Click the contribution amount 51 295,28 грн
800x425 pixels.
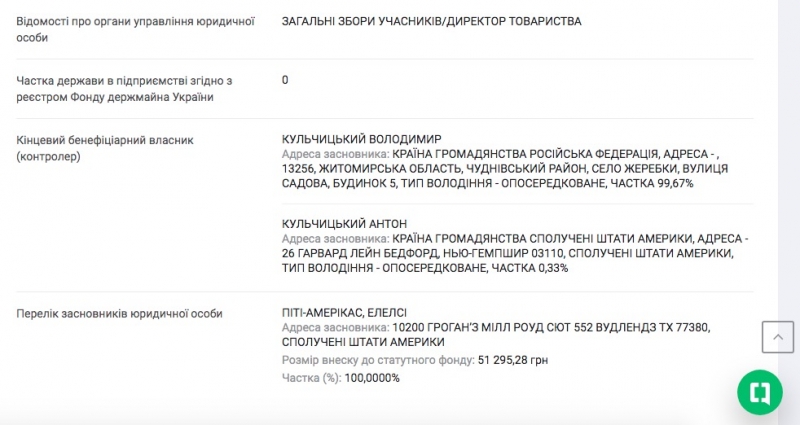tap(513, 360)
